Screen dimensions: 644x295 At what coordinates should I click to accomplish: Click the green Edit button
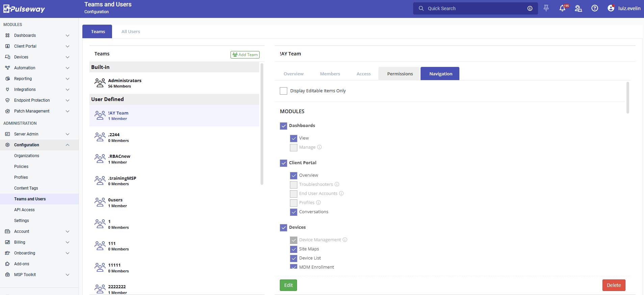[288, 285]
